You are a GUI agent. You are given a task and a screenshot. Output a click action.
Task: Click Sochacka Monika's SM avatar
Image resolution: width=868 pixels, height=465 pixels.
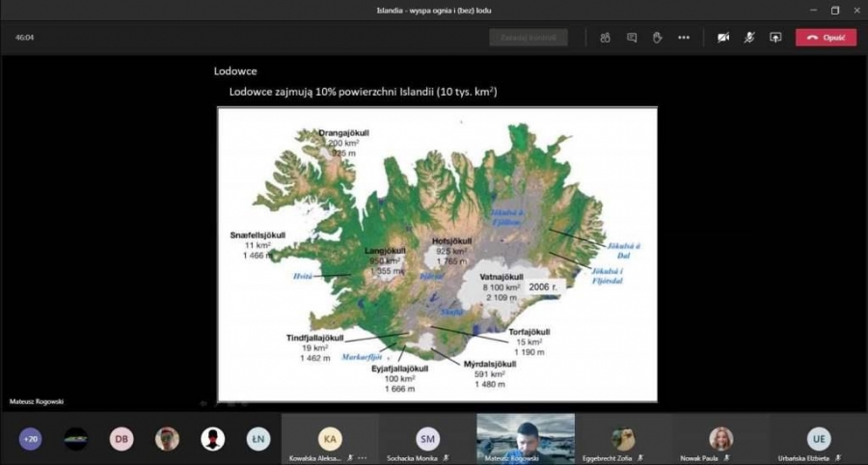click(x=427, y=438)
